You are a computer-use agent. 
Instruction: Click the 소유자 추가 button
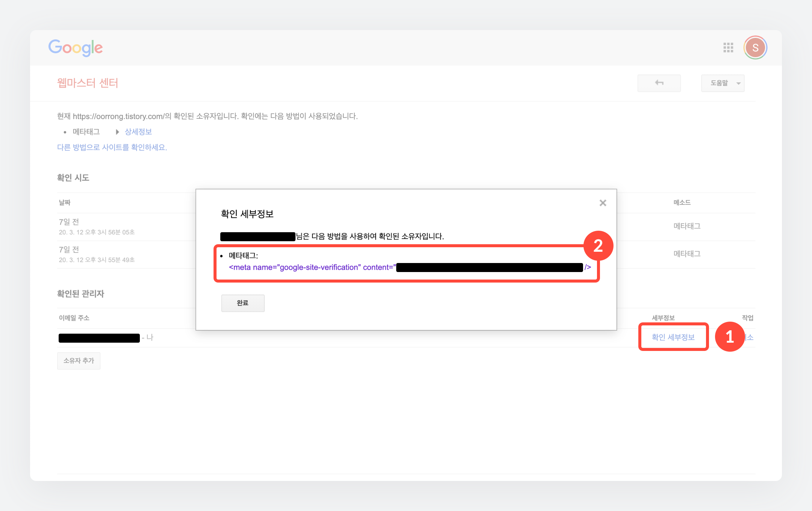pyautogui.click(x=79, y=361)
